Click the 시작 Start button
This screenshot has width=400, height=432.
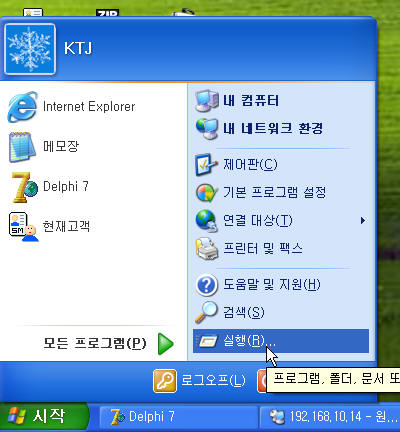43,417
